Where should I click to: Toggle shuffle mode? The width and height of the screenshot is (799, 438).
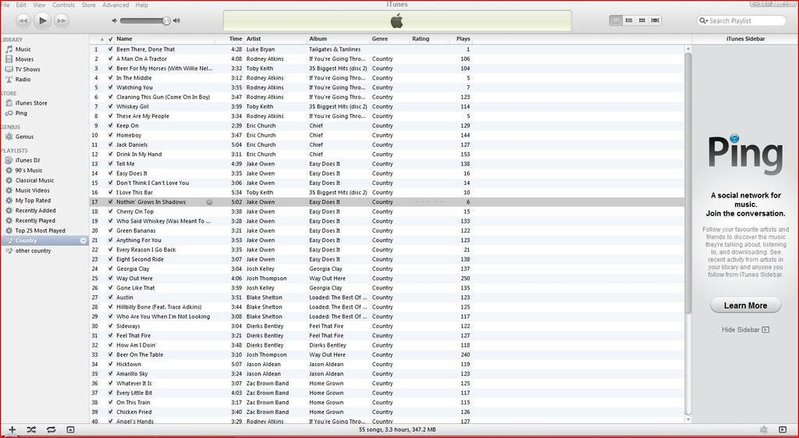[32, 430]
